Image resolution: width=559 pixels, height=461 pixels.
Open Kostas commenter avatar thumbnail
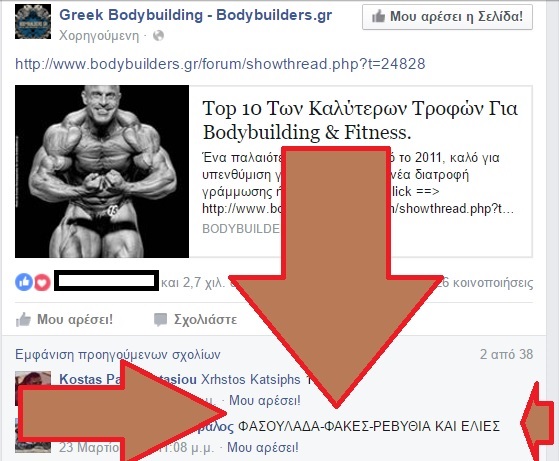click(x=33, y=379)
